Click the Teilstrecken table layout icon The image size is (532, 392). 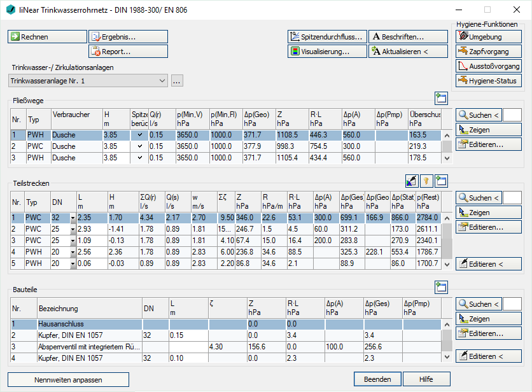pos(441,181)
